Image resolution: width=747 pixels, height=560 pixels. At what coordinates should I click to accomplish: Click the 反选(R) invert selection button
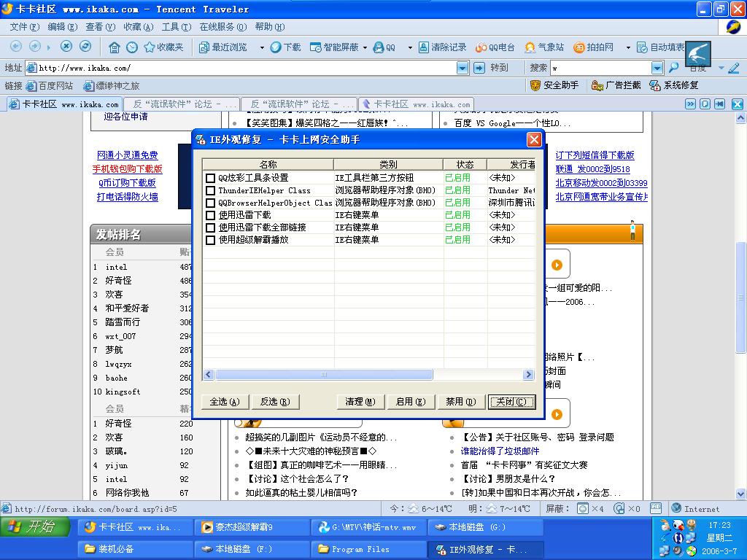[x=275, y=402]
